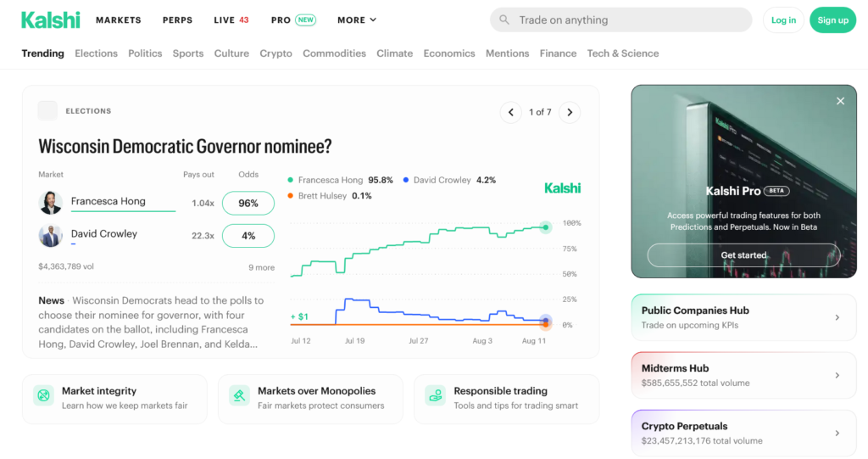
Task: Go to next featured market
Action: pos(570,112)
